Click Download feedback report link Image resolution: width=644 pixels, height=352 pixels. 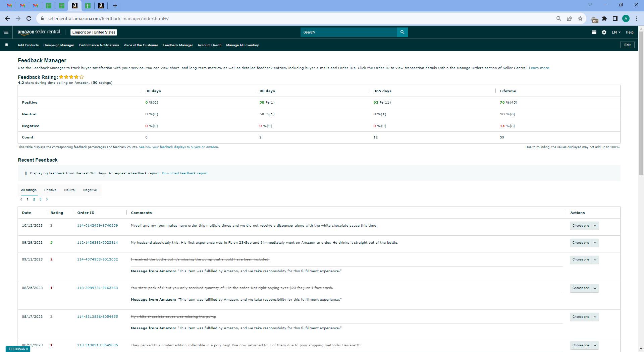point(185,173)
